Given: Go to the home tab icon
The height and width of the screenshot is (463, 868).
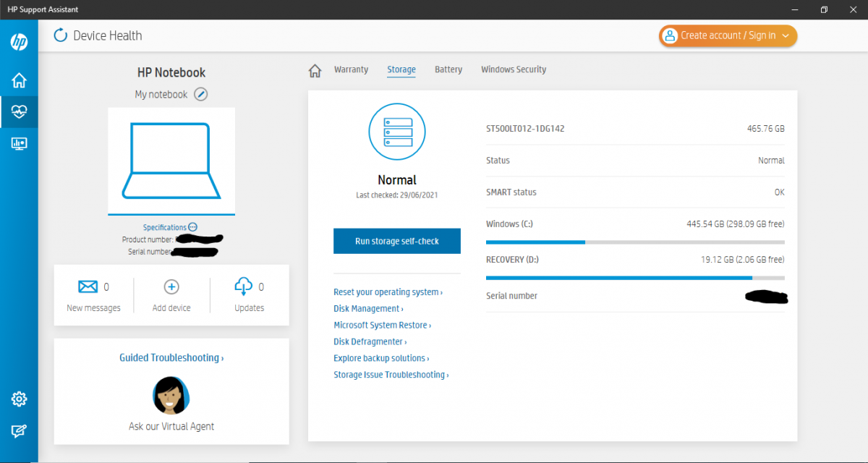Looking at the screenshot, I should coord(315,70).
